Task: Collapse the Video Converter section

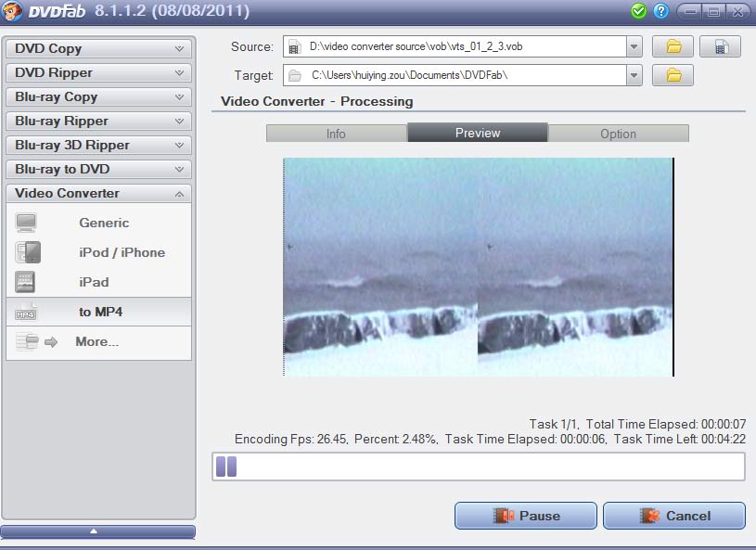Action: point(99,193)
